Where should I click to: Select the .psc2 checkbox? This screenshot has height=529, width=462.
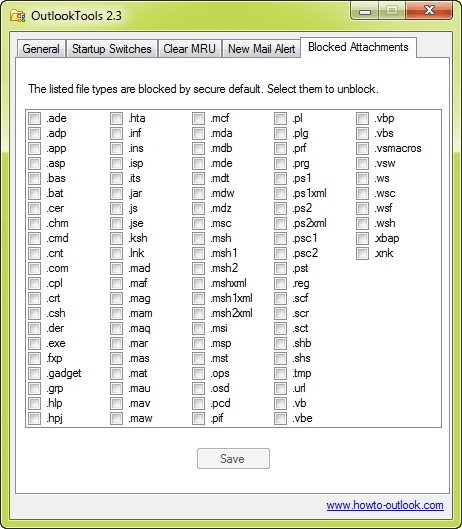280,253
